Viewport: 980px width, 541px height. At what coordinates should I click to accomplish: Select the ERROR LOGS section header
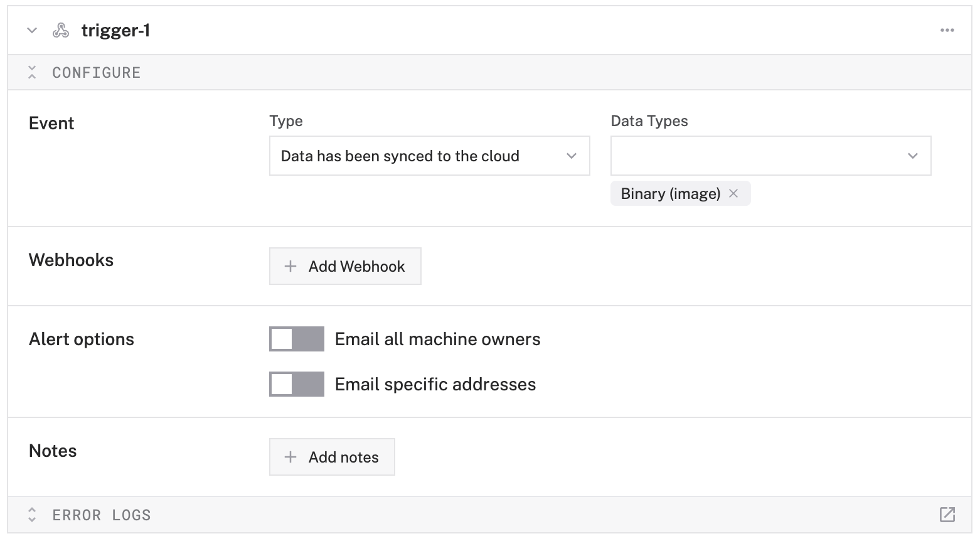click(x=101, y=514)
